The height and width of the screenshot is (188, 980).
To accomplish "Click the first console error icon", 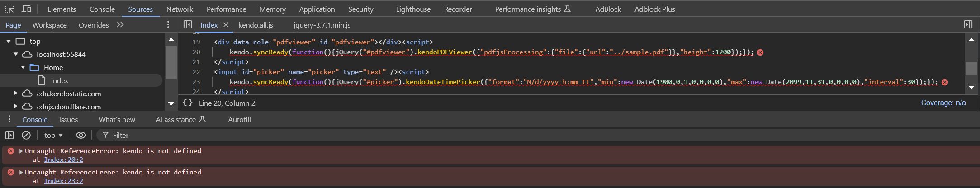I will pos(11,151).
